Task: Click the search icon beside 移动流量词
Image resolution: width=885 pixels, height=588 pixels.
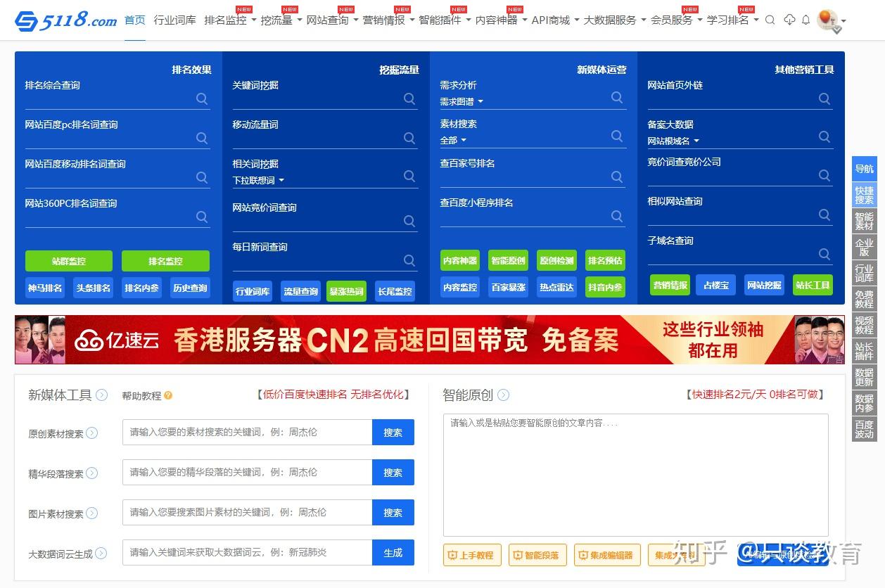Action: (409, 139)
